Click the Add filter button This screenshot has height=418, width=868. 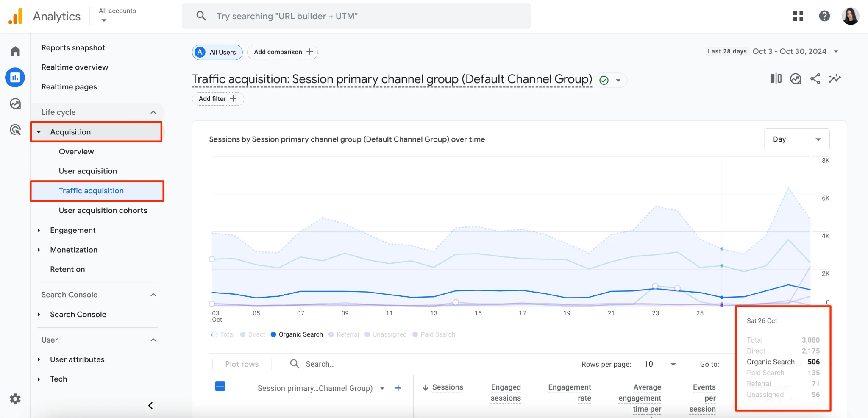(217, 98)
